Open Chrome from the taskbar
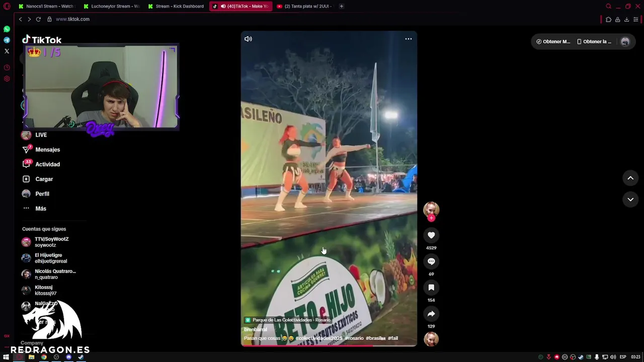This screenshot has width=644, height=362. (x=44, y=357)
